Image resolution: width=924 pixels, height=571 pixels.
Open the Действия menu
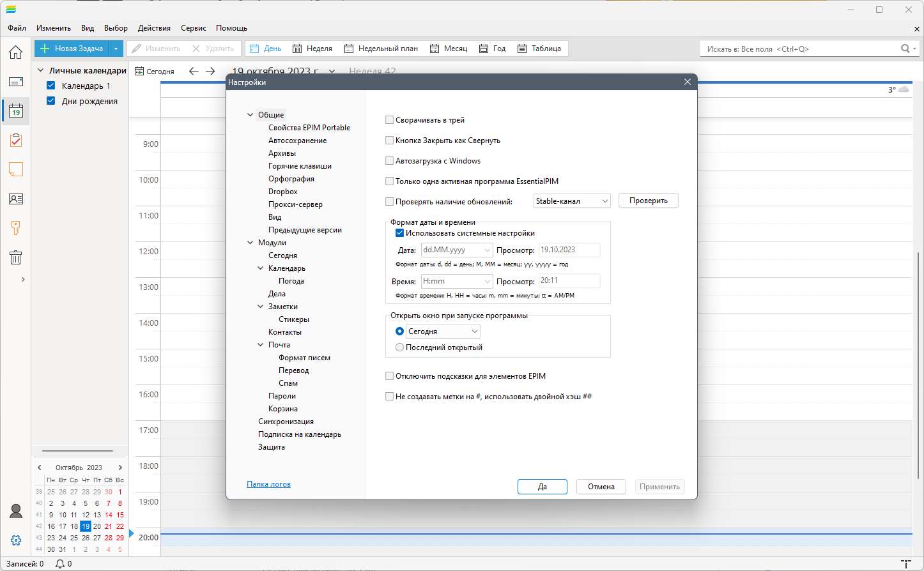point(154,28)
